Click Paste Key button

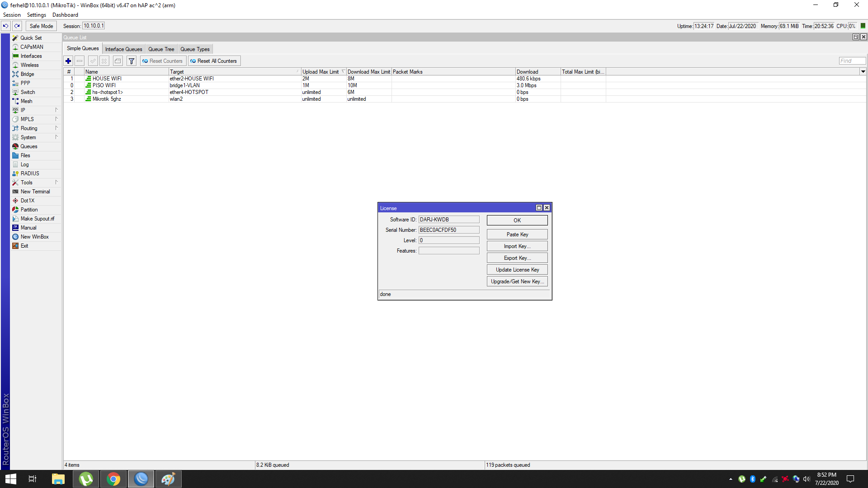(517, 235)
